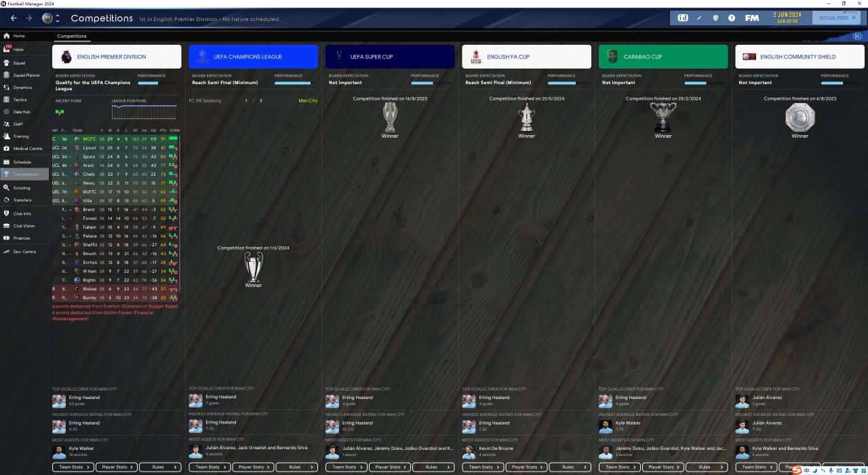Open the English Community Shield header
868x475 pixels.
point(800,57)
